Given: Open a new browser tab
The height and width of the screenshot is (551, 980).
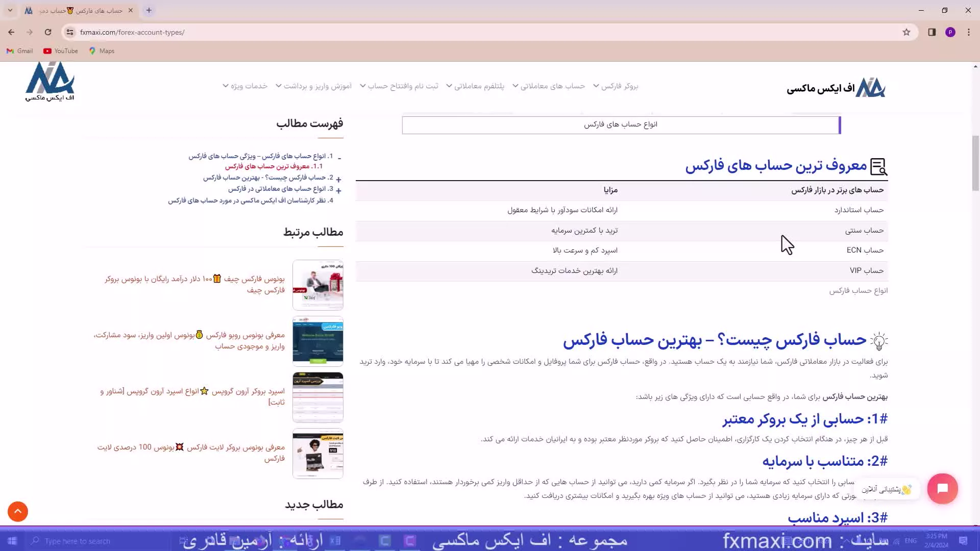Looking at the screenshot, I should tap(149, 10).
